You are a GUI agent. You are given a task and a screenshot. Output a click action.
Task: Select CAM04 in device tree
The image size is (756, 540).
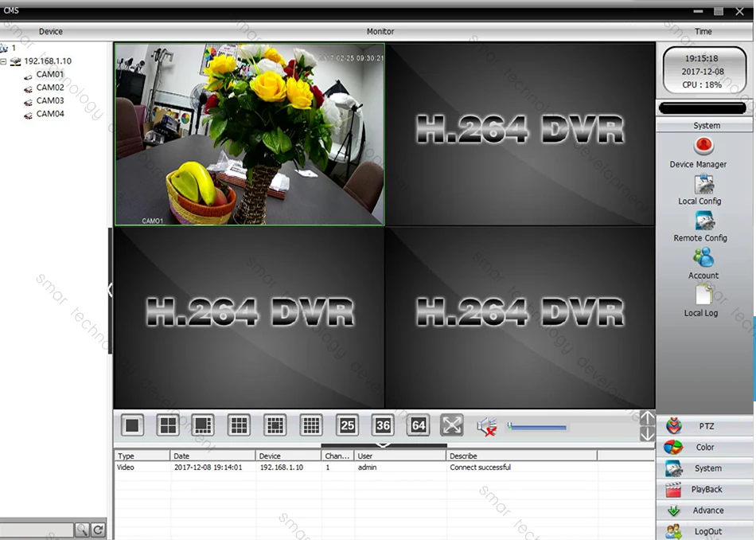point(50,114)
